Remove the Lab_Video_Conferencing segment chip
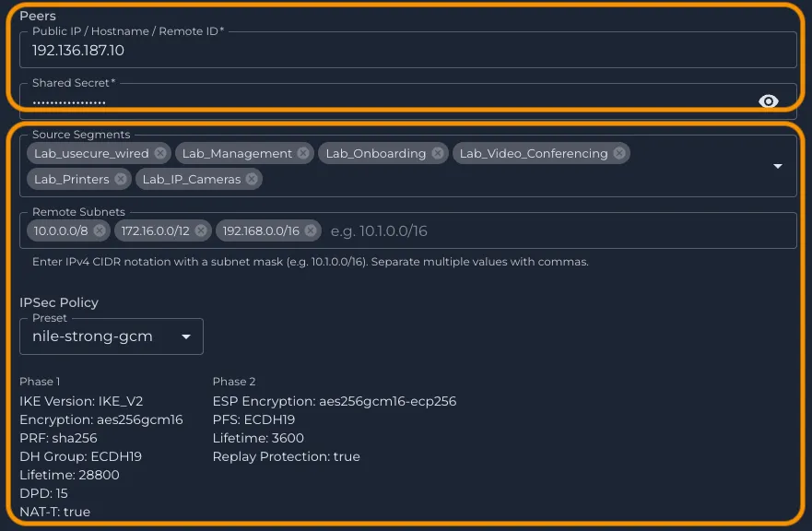812x531 pixels. pyautogui.click(x=619, y=153)
